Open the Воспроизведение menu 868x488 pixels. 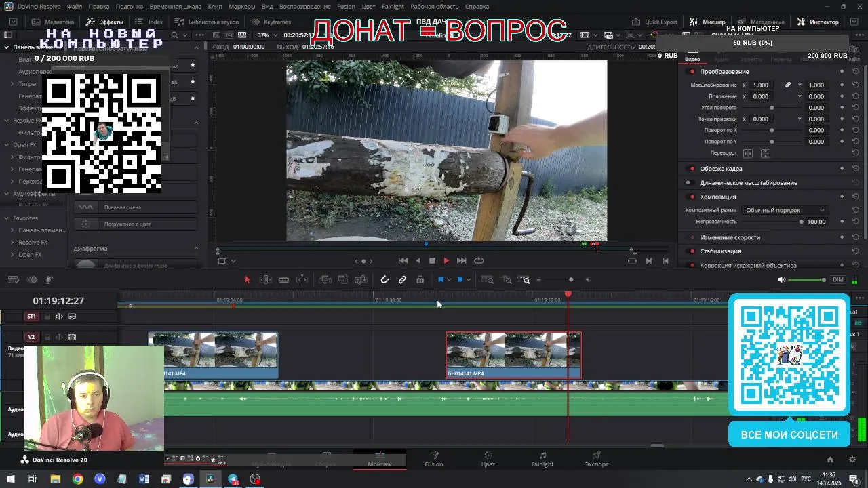[x=305, y=6]
